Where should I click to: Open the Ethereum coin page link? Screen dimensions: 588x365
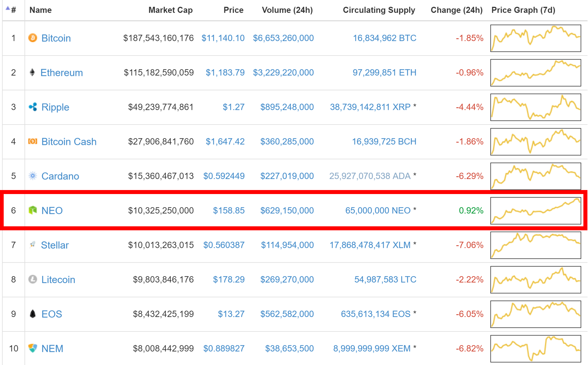click(x=62, y=73)
